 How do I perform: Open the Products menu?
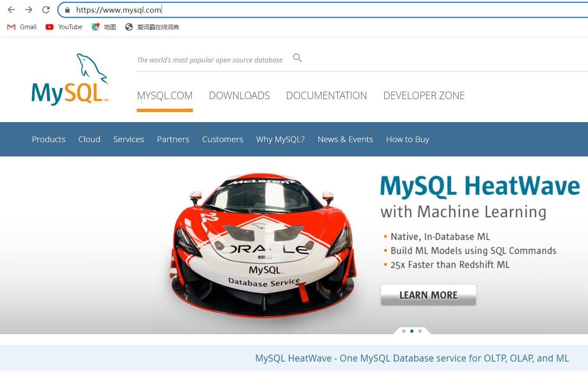(x=49, y=139)
